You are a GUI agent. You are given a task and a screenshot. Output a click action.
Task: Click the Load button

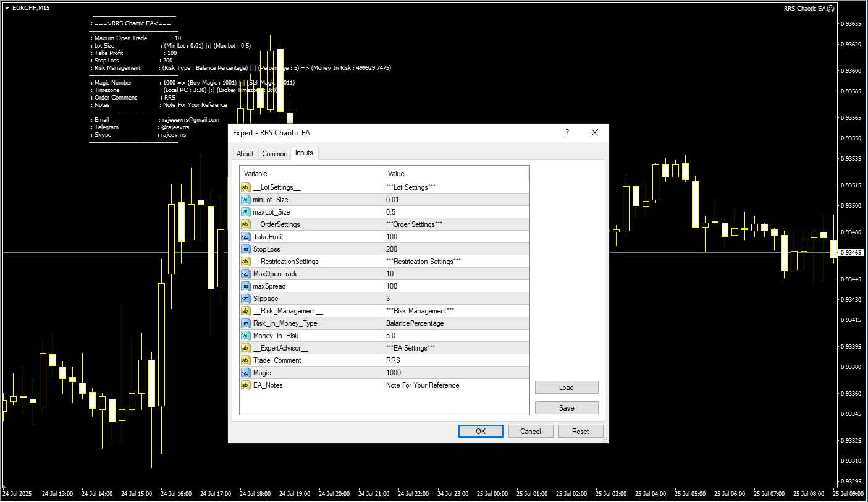(x=567, y=388)
